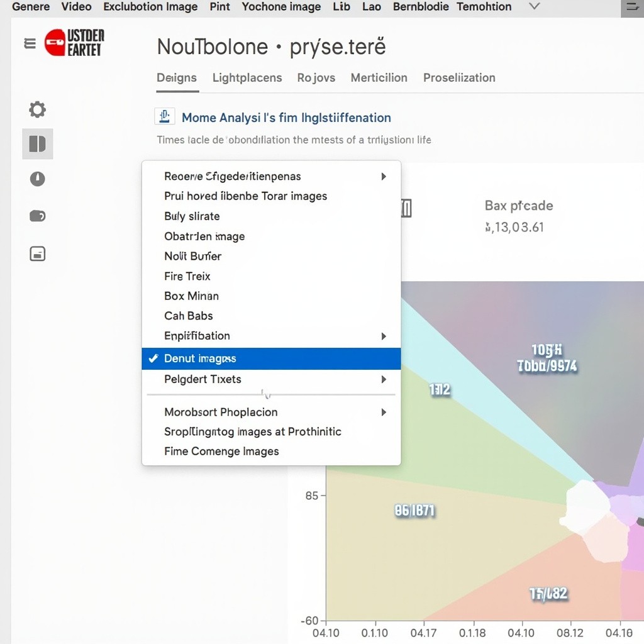Open the top-right window menu icon
The height and width of the screenshot is (644, 644).
[x=631, y=8]
